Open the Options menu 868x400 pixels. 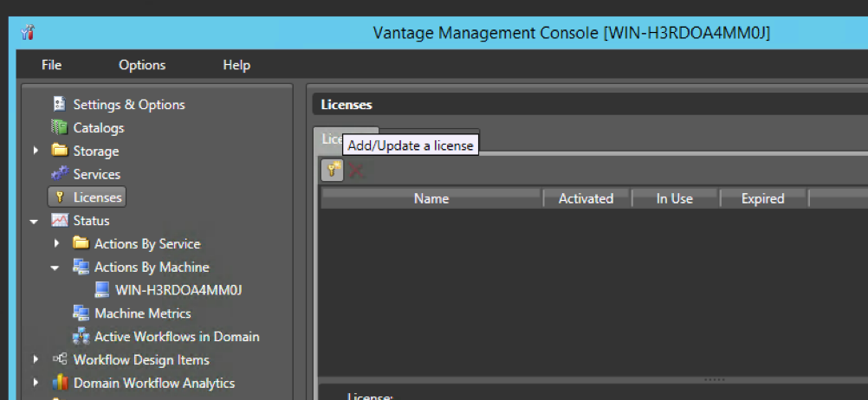tap(142, 65)
